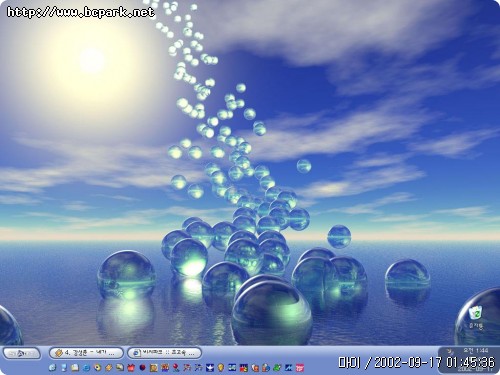Click the system tray clock showing 오전 1:44
Image resolution: width=500 pixels, height=375 pixels.
(476, 350)
